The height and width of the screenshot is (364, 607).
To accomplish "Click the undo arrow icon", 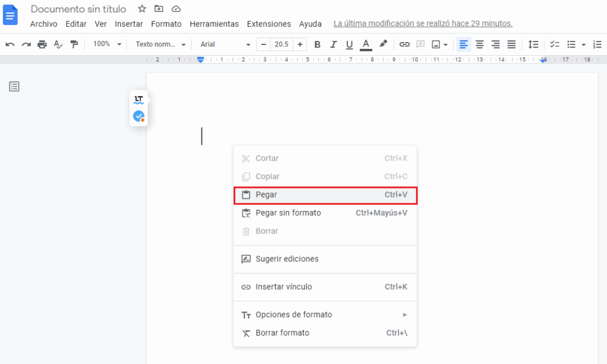I will [x=10, y=44].
